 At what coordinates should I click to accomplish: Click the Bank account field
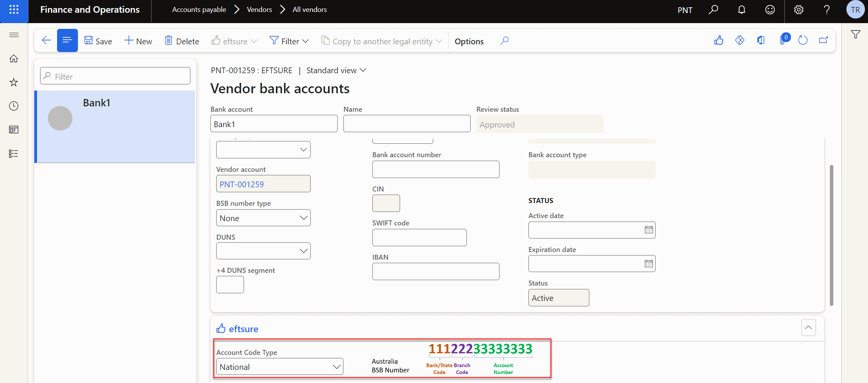click(274, 124)
